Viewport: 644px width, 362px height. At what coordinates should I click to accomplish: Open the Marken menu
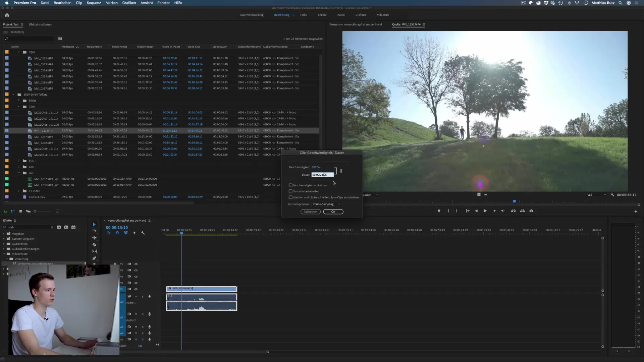[112, 3]
